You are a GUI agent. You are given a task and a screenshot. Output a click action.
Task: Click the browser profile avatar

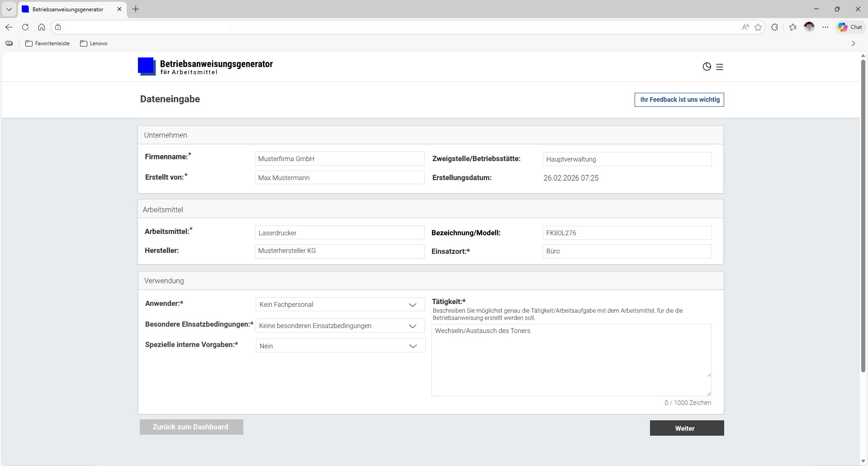coord(809,27)
